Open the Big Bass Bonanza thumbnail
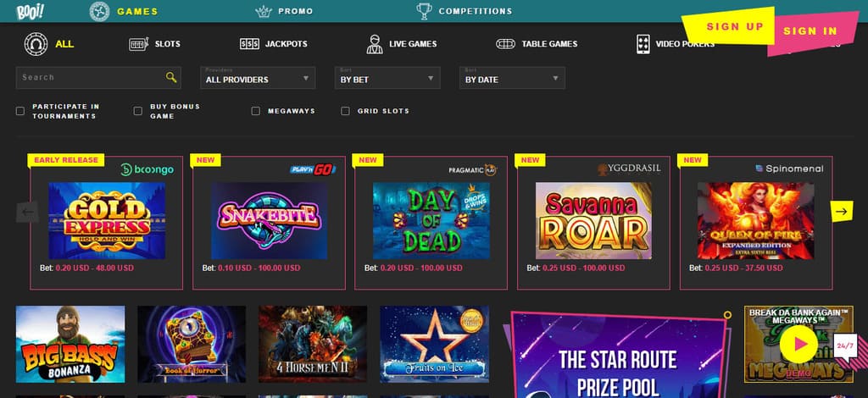 point(70,345)
